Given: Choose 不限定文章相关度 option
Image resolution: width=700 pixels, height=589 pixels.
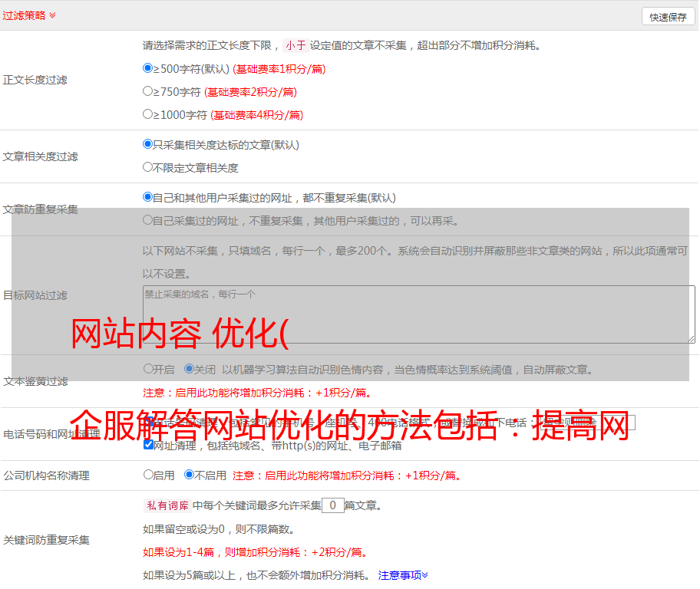Looking at the screenshot, I should [x=147, y=167].
